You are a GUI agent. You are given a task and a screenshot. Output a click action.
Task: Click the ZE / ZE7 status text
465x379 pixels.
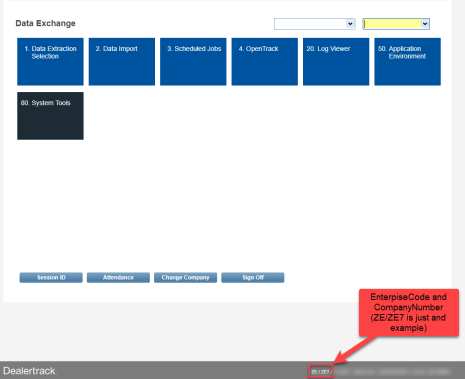click(321, 372)
